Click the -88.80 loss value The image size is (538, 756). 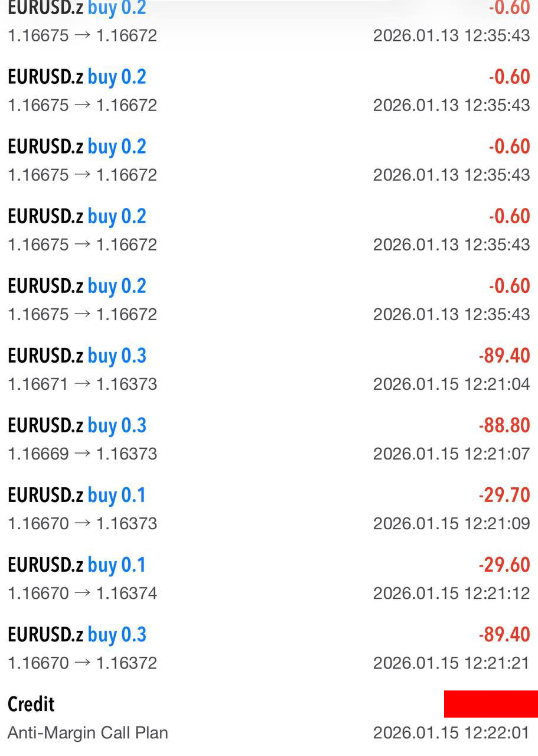point(504,425)
